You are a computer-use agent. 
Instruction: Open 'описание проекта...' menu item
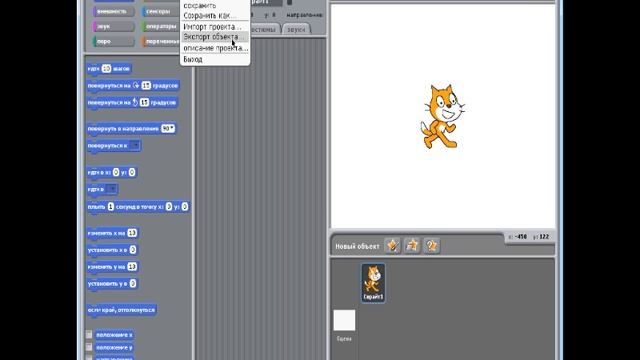pos(215,48)
